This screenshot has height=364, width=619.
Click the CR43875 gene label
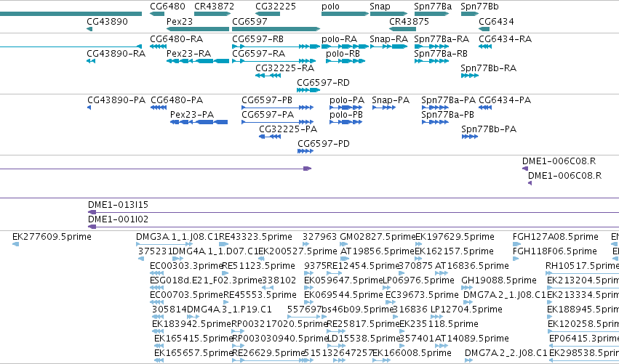[409, 21]
